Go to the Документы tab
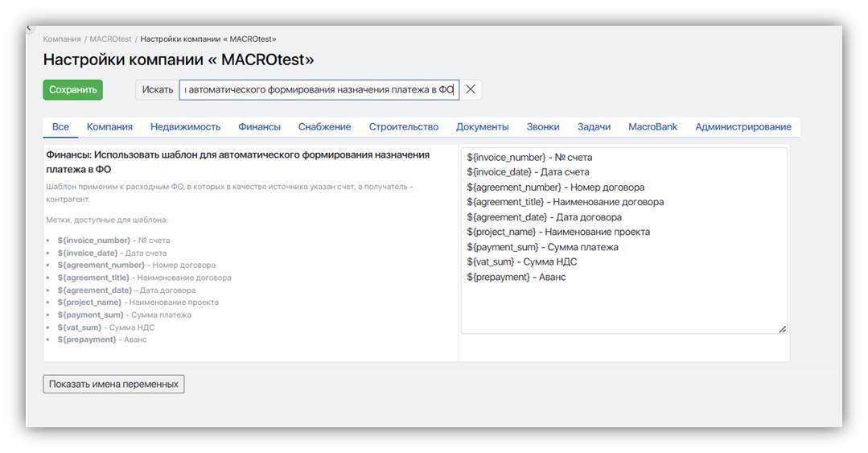This screenshot has width=868, height=453. pos(482,127)
